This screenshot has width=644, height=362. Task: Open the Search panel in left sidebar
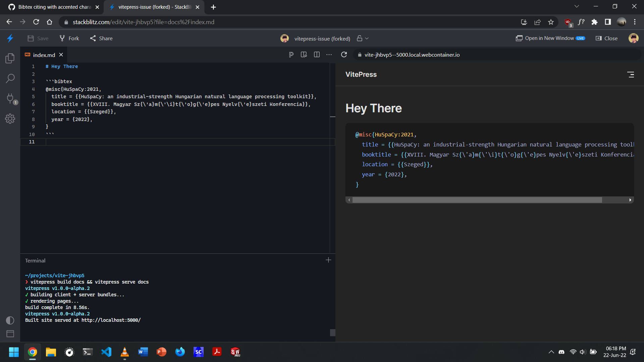(10, 78)
